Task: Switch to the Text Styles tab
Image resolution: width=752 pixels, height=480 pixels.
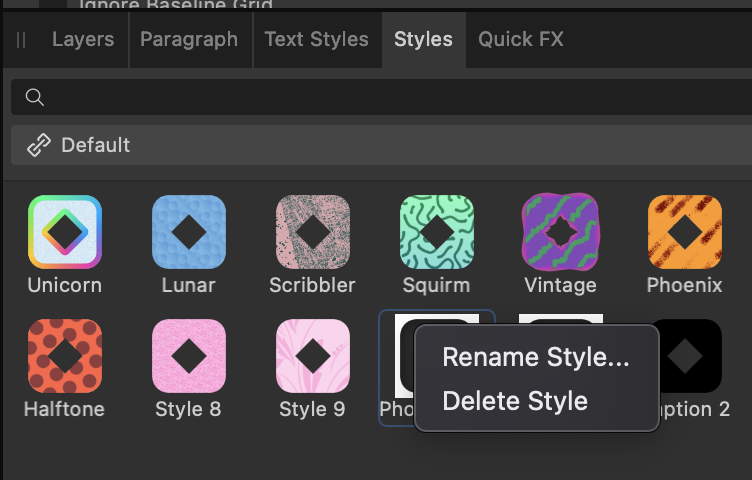Action: (317, 39)
